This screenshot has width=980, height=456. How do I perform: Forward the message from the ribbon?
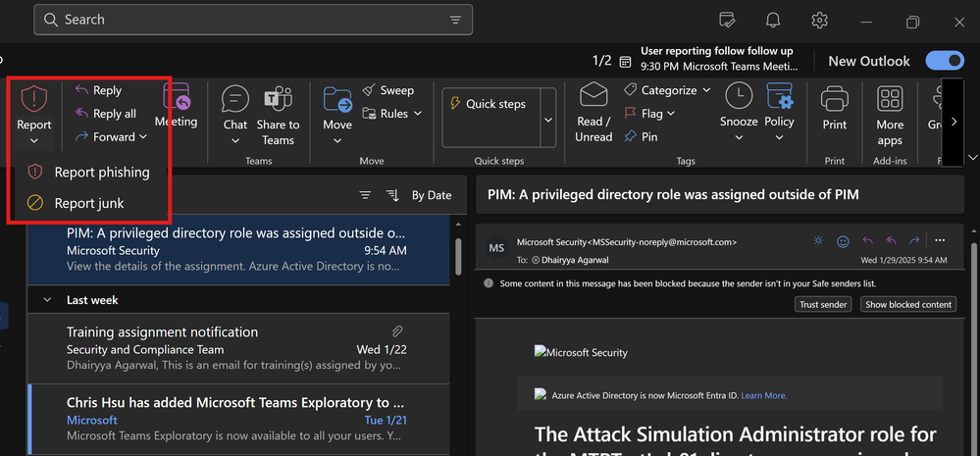(104, 137)
